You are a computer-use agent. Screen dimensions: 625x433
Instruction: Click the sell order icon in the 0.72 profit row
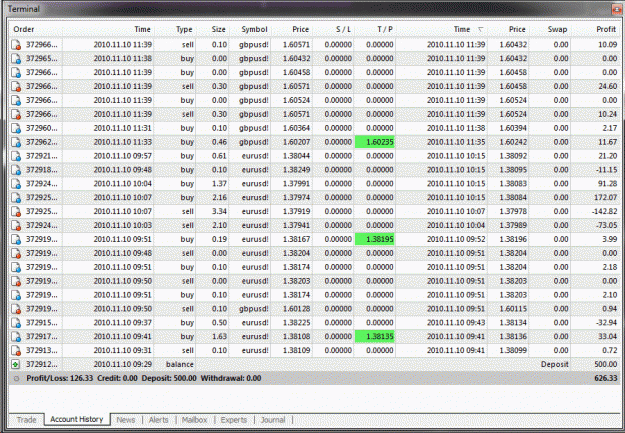(16, 351)
